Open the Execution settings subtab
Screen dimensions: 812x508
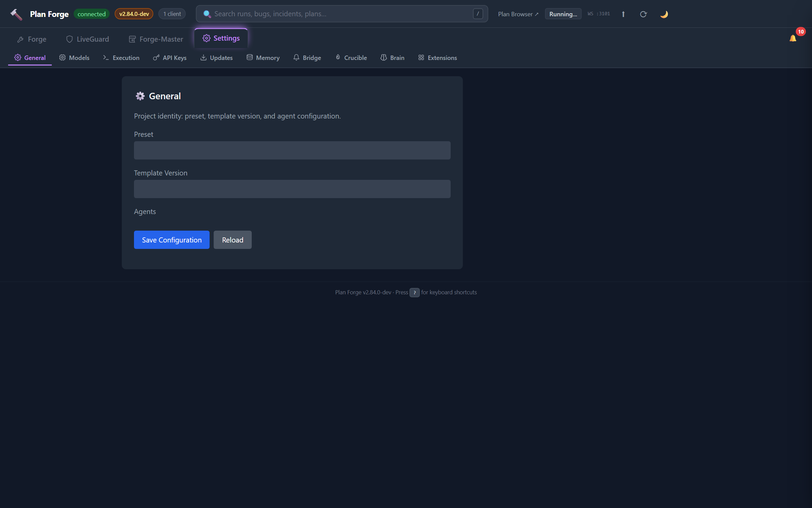[121, 58]
